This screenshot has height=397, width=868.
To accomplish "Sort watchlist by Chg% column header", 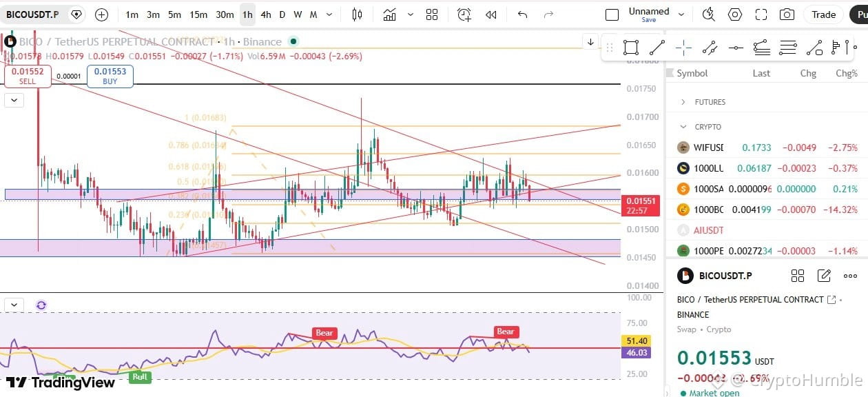I will (847, 73).
